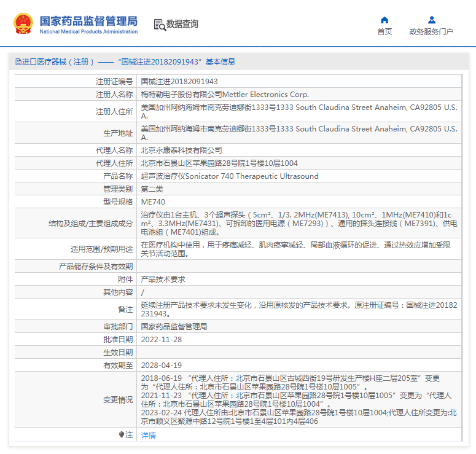Click the national emblem logo

coord(23,23)
